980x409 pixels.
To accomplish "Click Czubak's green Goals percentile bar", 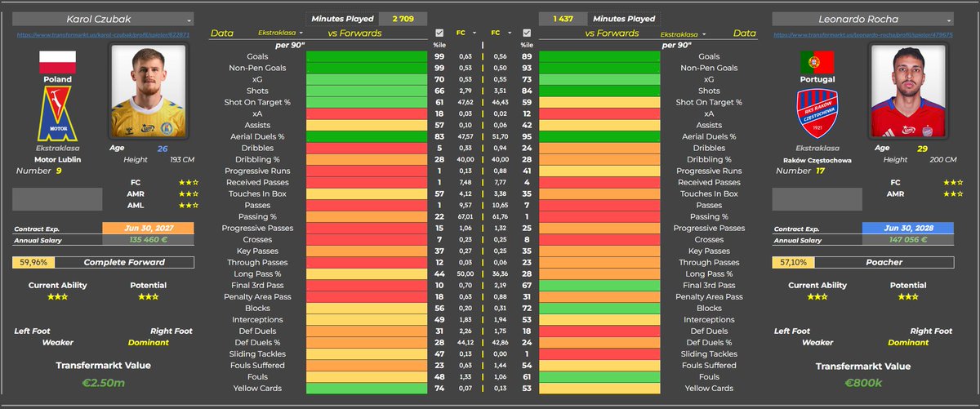I will [x=367, y=56].
